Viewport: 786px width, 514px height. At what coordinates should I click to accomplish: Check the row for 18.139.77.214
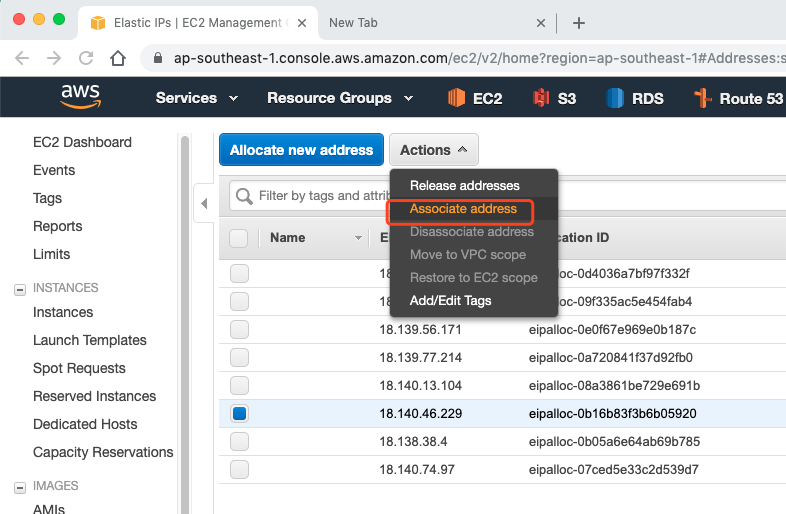[239, 358]
